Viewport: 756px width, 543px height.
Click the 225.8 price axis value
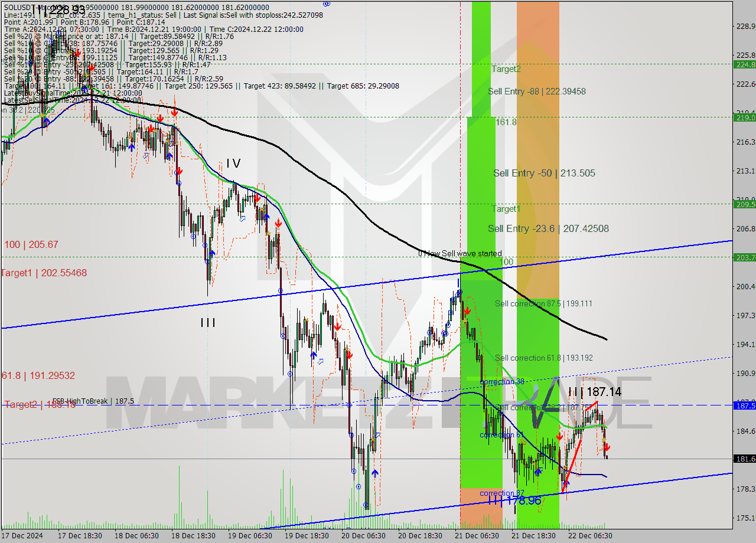click(745, 55)
